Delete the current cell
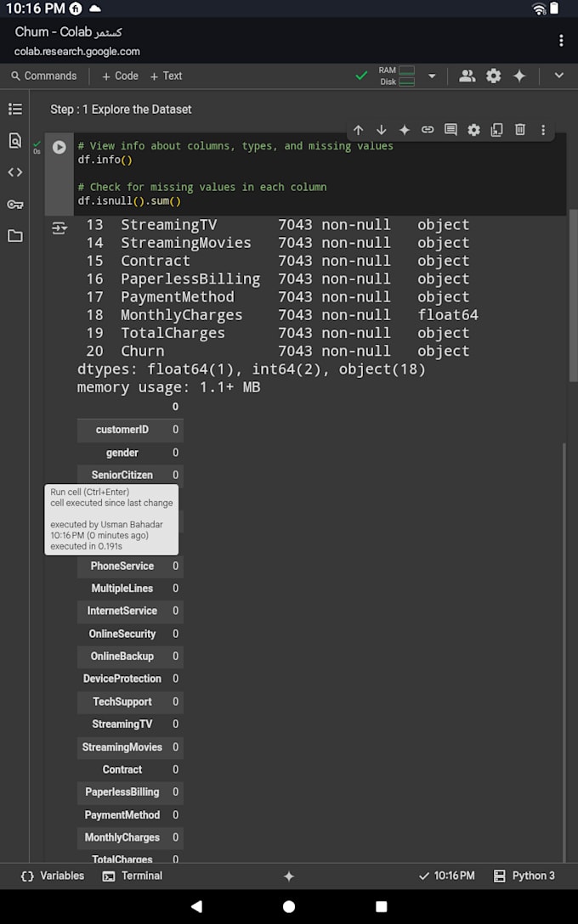Image resolution: width=578 pixels, height=924 pixels. pyautogui.click(x=519, y=130)
